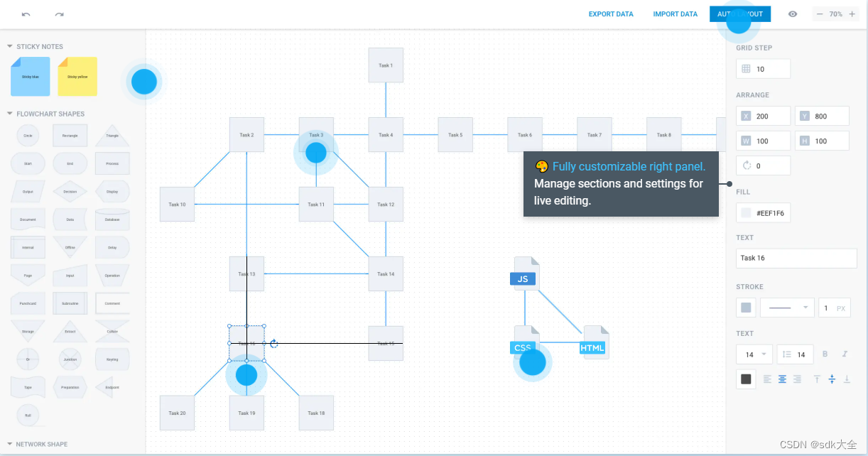Select the Database shape in the sidebar

tap(112, 219)
